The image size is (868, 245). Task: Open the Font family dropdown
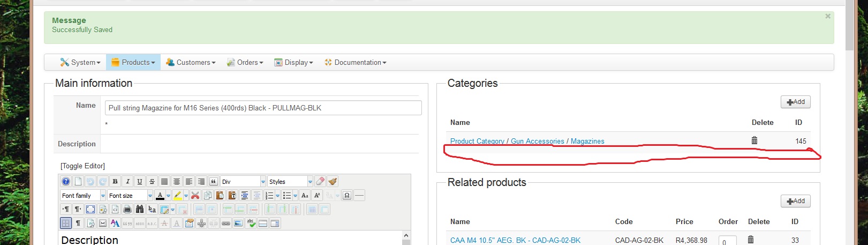(83, 196)
